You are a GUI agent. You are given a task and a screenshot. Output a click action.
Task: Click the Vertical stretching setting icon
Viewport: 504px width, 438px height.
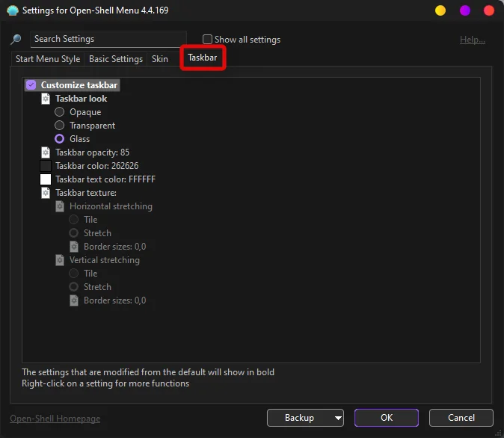pos(61,260)
